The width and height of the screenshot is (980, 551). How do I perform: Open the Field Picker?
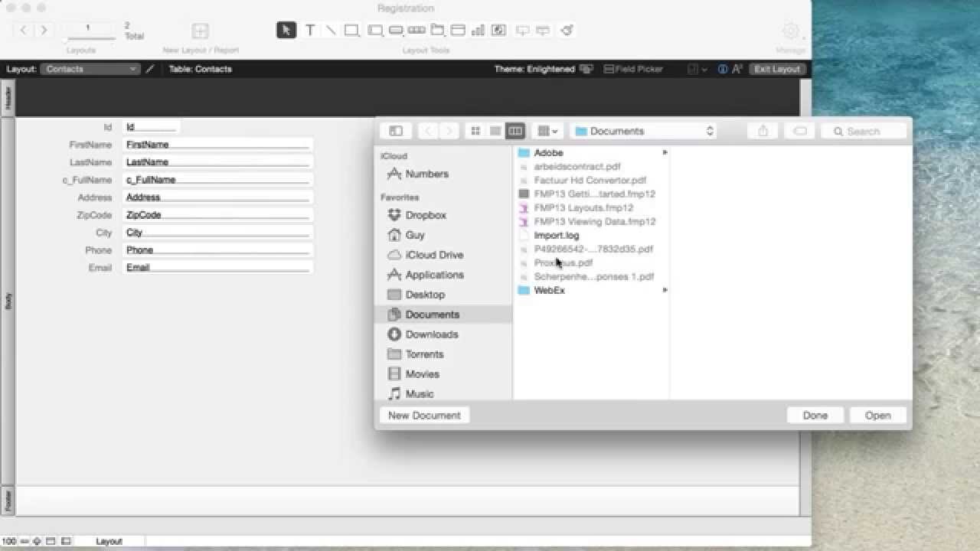(x=632, y=69)
